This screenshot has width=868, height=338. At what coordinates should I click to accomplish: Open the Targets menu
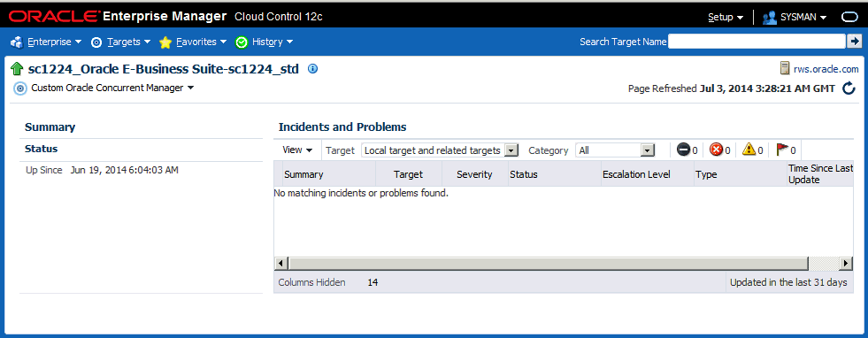pos(128,42)
